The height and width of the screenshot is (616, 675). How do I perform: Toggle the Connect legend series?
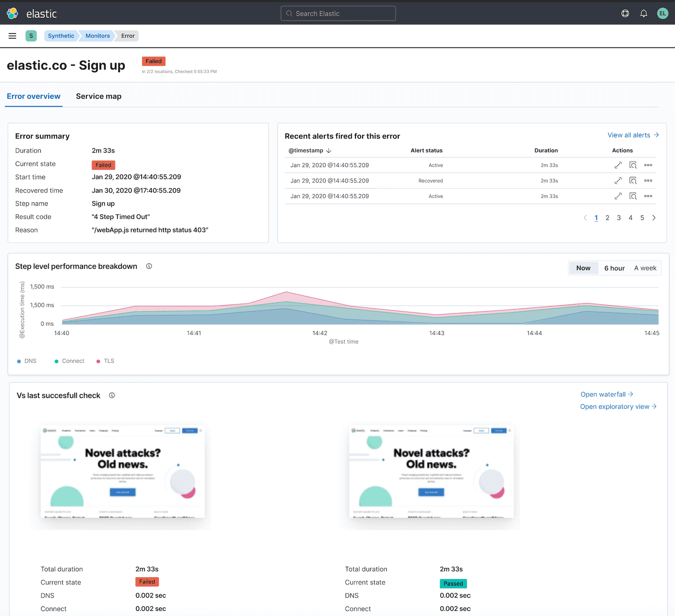pos(69,361)
